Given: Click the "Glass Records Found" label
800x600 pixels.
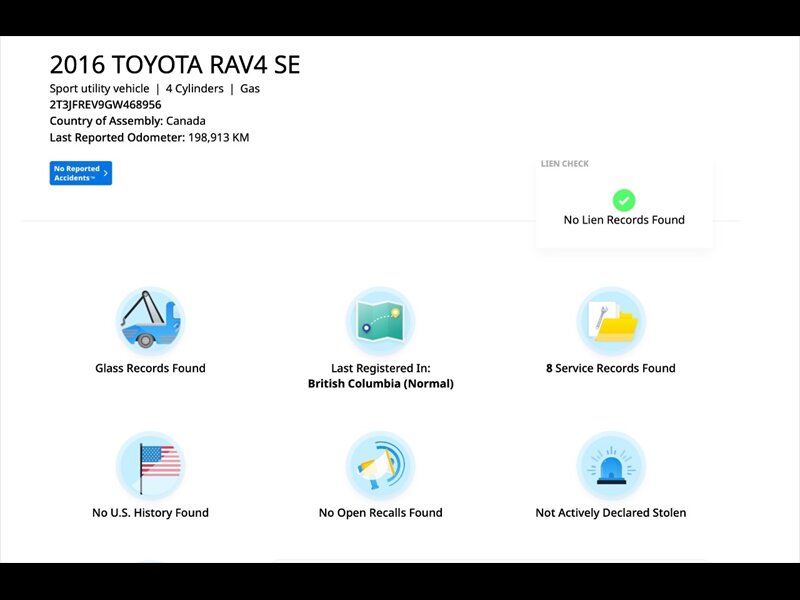Looking at the screenshot, I should point(150,368).
